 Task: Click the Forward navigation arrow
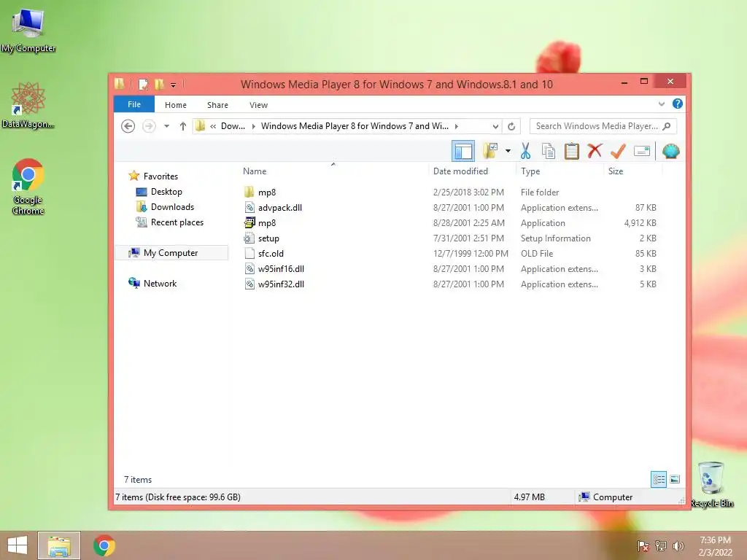[x=149, y=126]
